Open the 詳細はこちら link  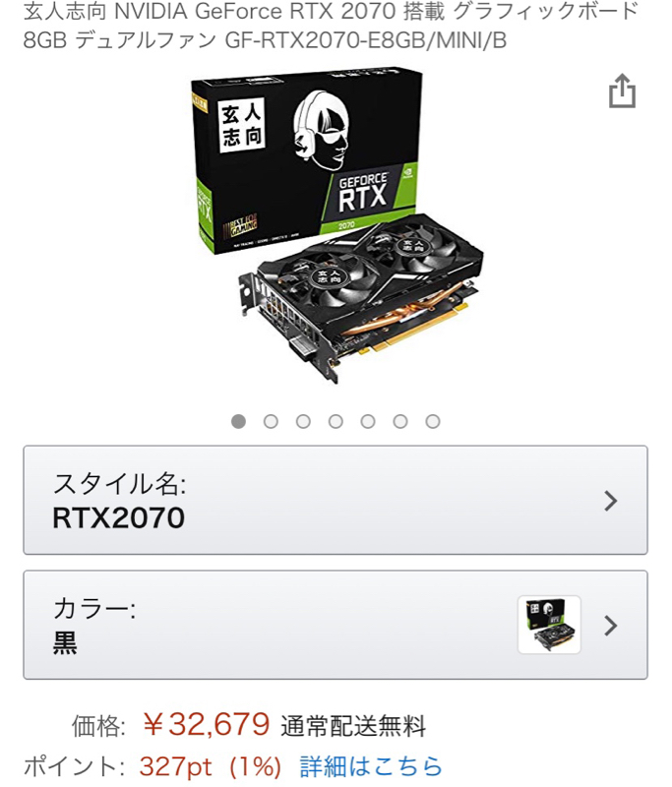coord(371,766)
